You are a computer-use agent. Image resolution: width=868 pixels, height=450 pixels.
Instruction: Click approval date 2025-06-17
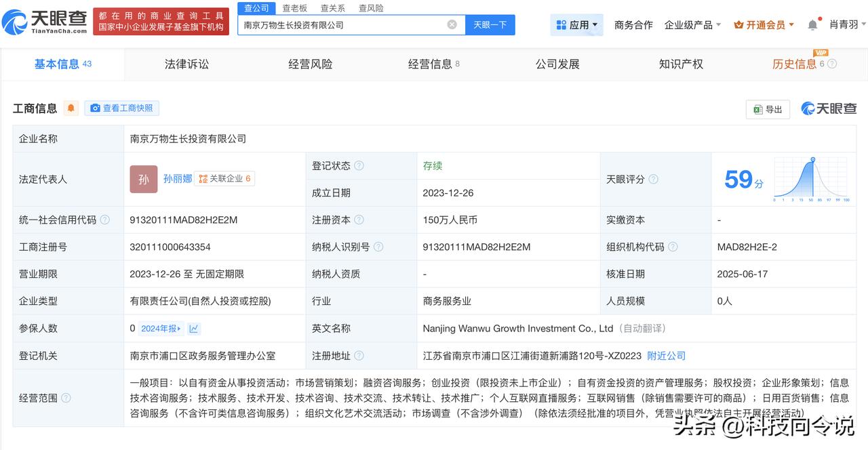pos(743,274)
